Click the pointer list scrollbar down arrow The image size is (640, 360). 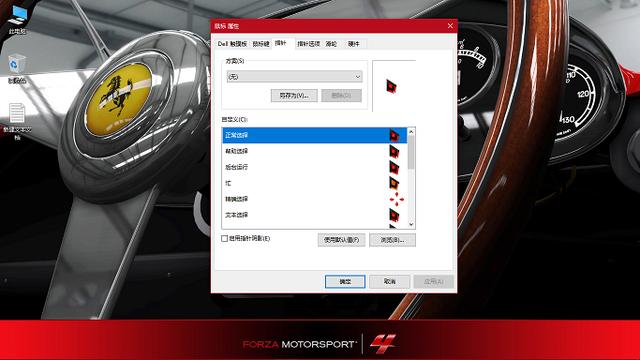(x=411, y=224)
